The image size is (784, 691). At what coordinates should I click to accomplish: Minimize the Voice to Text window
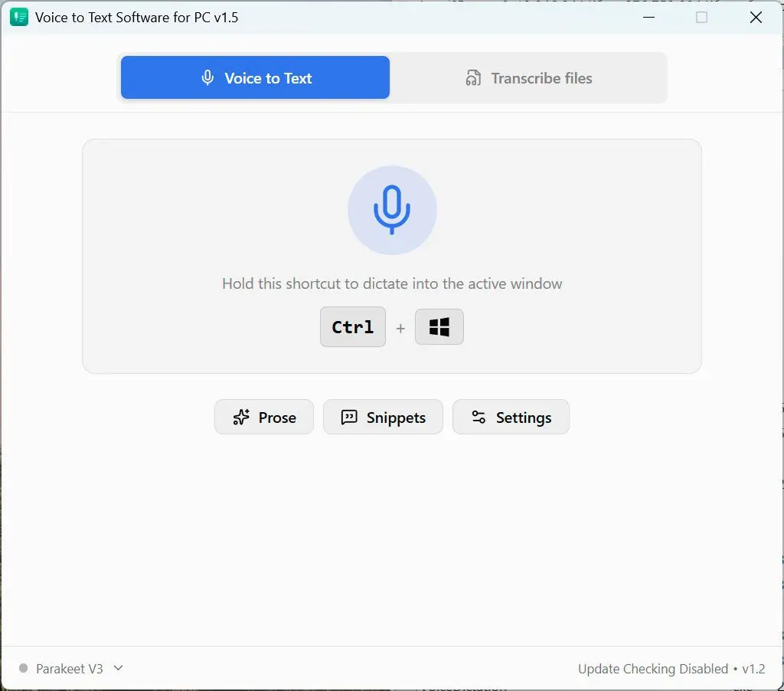[x=648, y=18]
